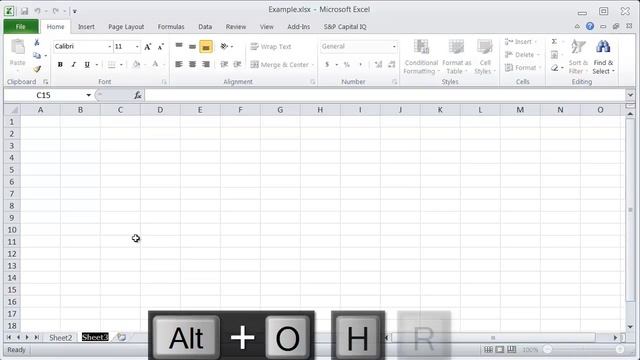
Task: Switch to the S&P Capital IQ tab
Action: 345,27
